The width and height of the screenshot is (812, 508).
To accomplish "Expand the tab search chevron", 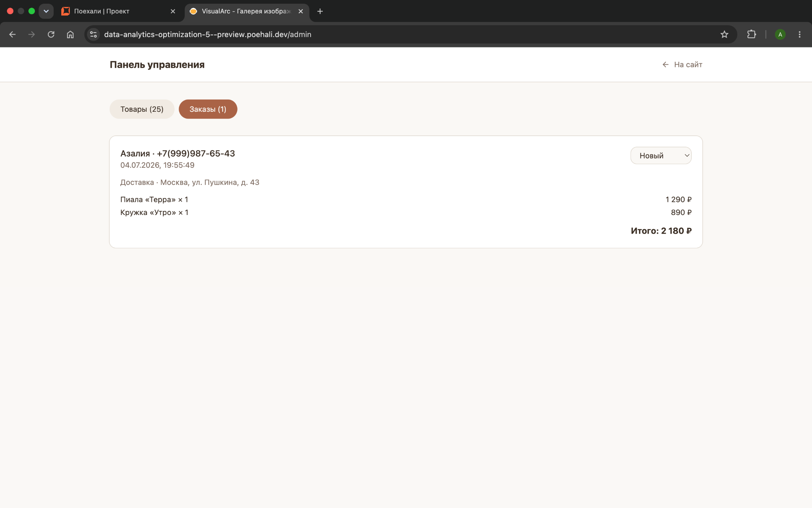I will coord(46,11).
